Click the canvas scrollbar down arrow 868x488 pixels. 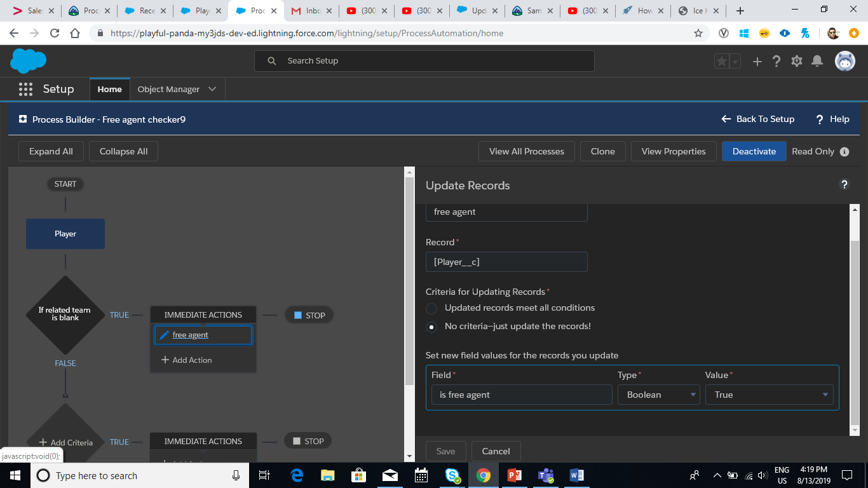(409, 456)
